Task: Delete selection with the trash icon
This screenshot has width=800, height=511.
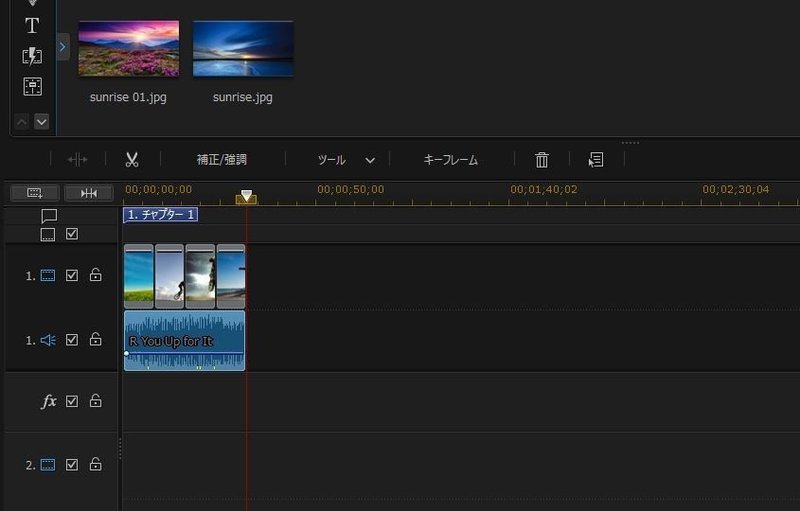Action: pyautogui.click(x=542, y=160)
